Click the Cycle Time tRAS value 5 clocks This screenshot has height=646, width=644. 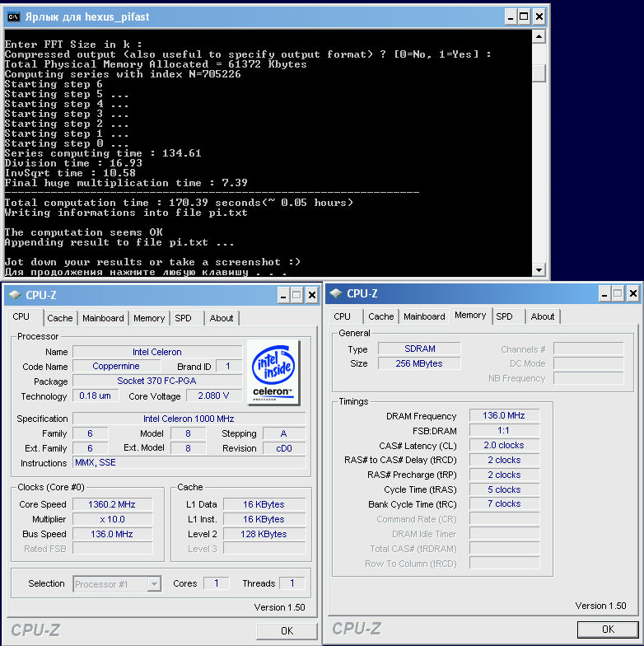point(504,489)
